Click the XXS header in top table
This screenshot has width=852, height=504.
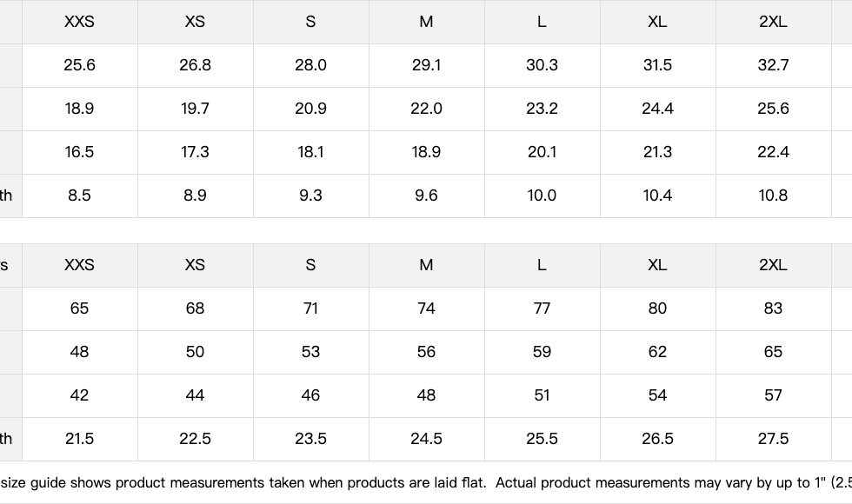pyautogui.click(x=79, y=22)
